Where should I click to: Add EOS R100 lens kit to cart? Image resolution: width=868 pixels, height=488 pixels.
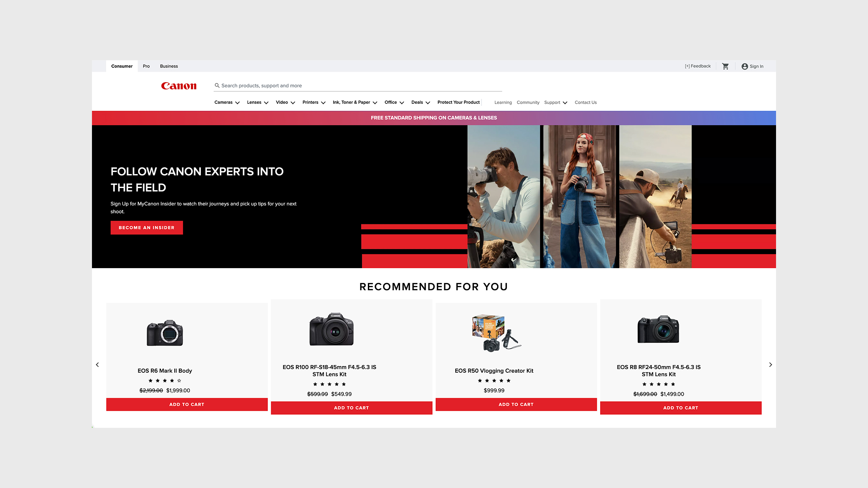[351, 408]
